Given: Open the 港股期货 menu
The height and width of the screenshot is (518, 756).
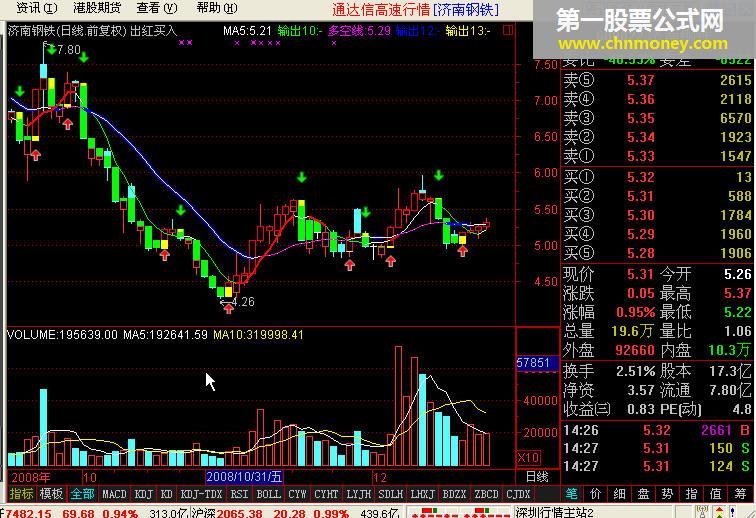Looking at the screenshot, I should tap(97, 8).
